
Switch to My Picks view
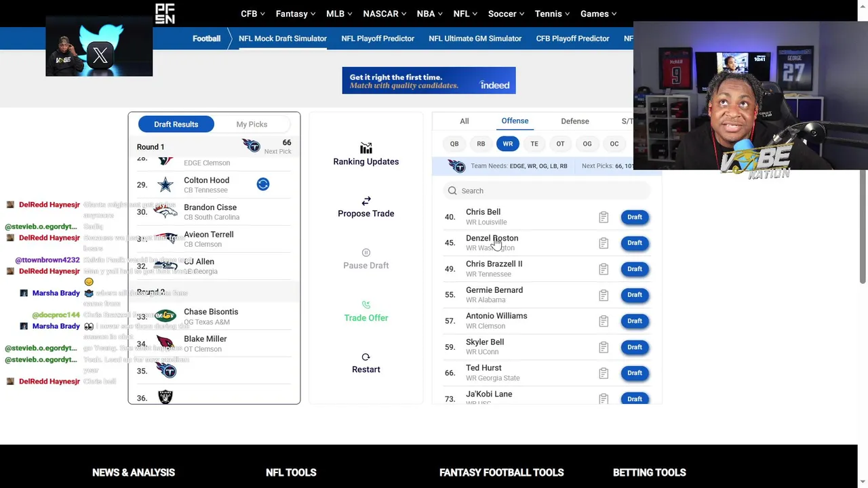[x=252, y=124]
